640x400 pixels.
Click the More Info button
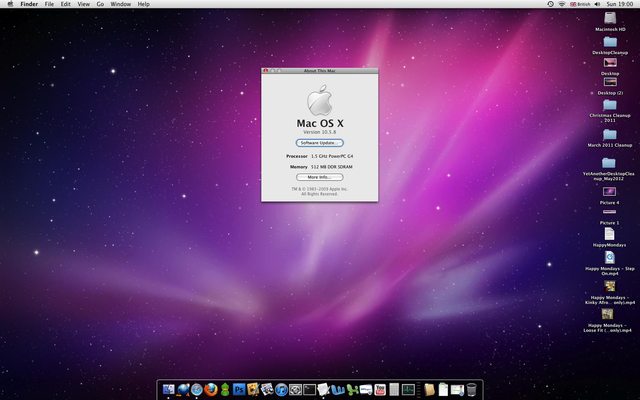point(319,177)
